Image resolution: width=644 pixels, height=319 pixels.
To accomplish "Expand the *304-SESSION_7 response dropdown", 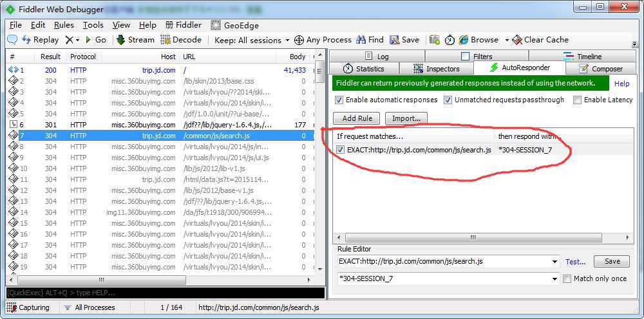I will (x=555, y=279).
